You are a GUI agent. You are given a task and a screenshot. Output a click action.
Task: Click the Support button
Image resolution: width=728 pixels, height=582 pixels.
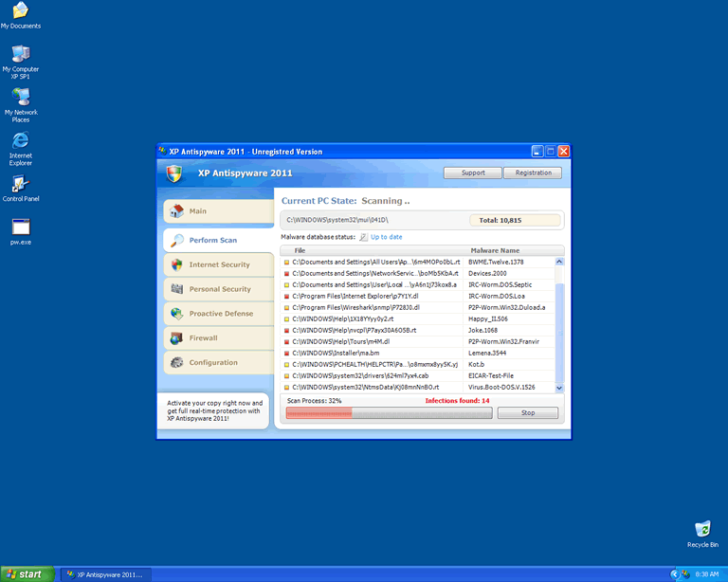473,173
